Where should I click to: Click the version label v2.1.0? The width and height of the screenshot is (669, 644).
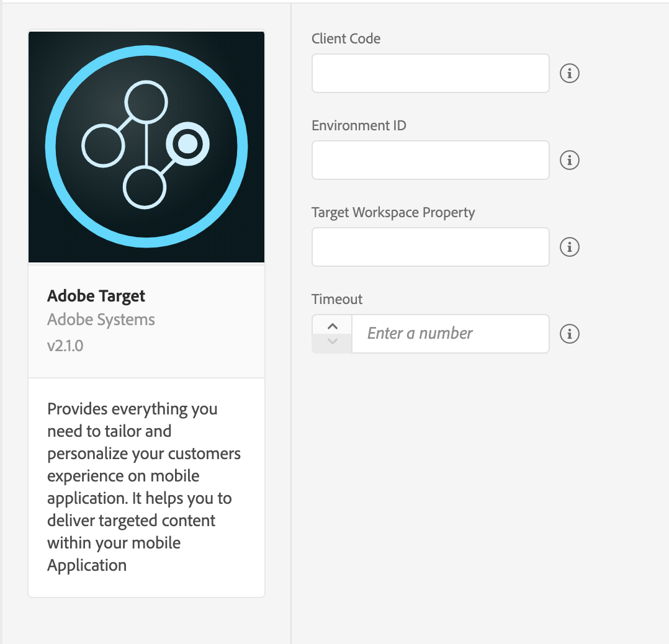pos(65,346)
